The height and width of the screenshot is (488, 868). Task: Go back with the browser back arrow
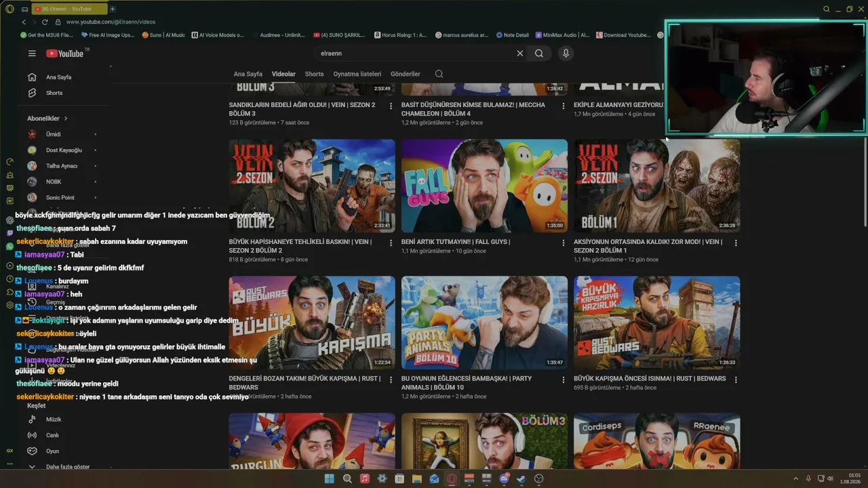point(24,22)
